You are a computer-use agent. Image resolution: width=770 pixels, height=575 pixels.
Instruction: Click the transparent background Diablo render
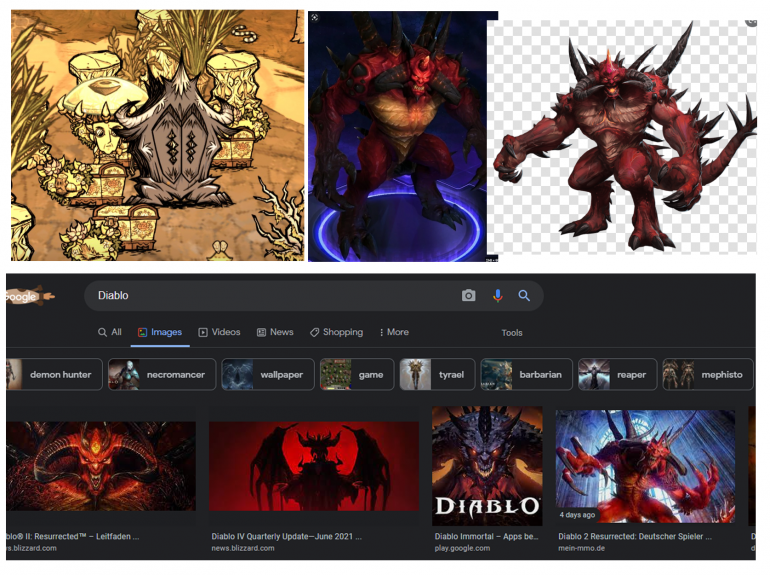(622, 137)
